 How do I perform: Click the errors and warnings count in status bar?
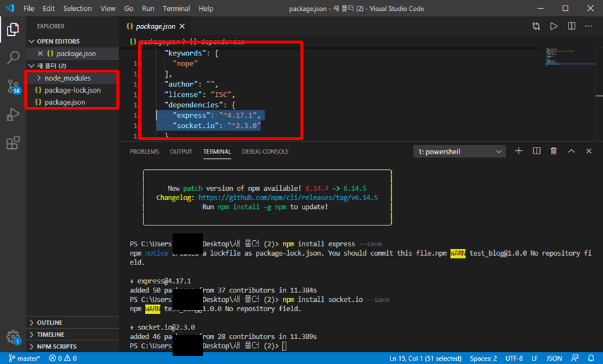[x=63, y=358]
